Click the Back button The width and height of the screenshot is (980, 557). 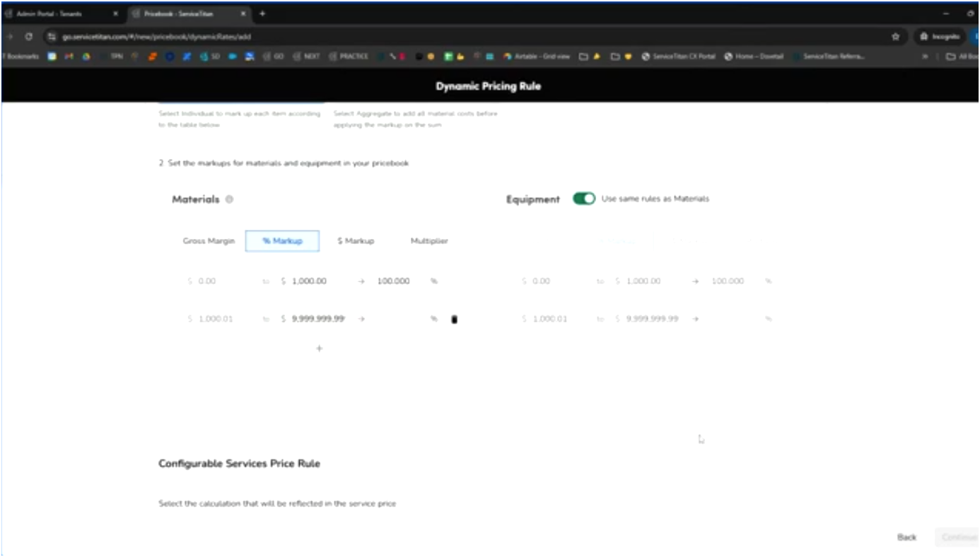tap(906, 537)
